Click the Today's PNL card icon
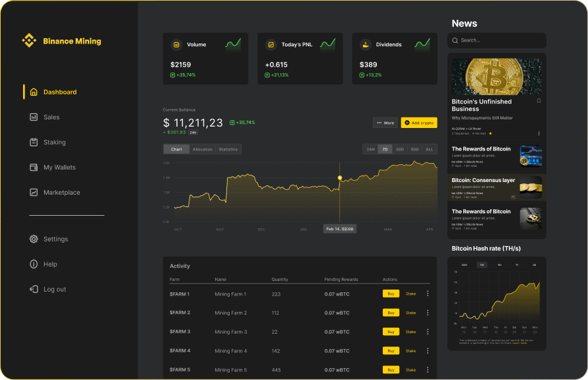Viewport: 588px width, 380px height. click(271, 45)
